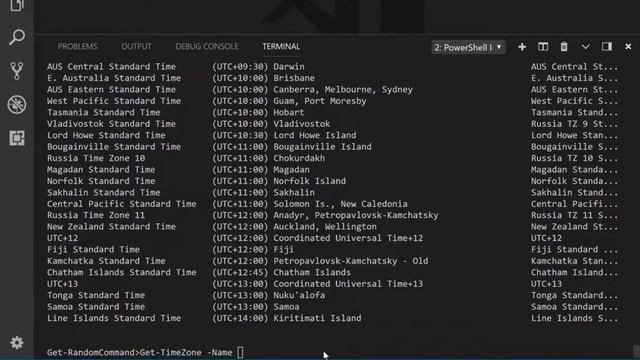Click 'Russia TZ 9 St...' text
Screen dimensions: 640x360
point(575,124)
